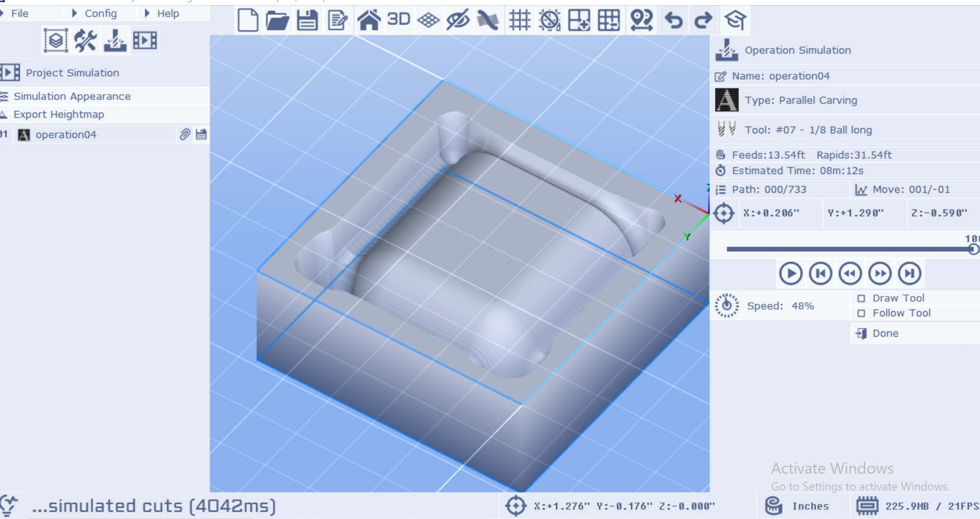Open tutorials with the graduation cap icon
Image resolution: width=980 pixels, height=519 pixels.
pyautogui.click(x=735, y=20)
